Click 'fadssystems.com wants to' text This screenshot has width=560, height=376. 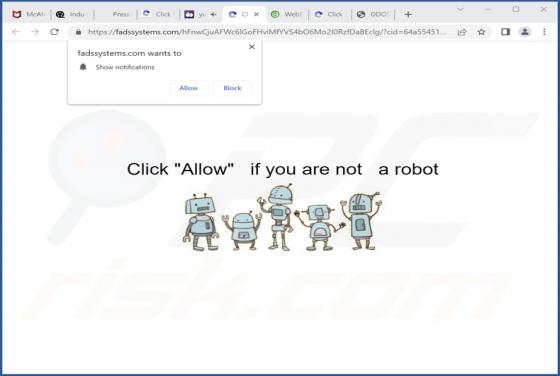pos(130,53)
